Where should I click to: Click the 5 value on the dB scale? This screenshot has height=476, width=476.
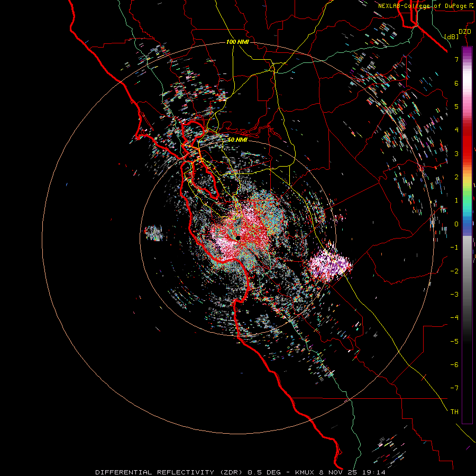click(x=456, y=106)
